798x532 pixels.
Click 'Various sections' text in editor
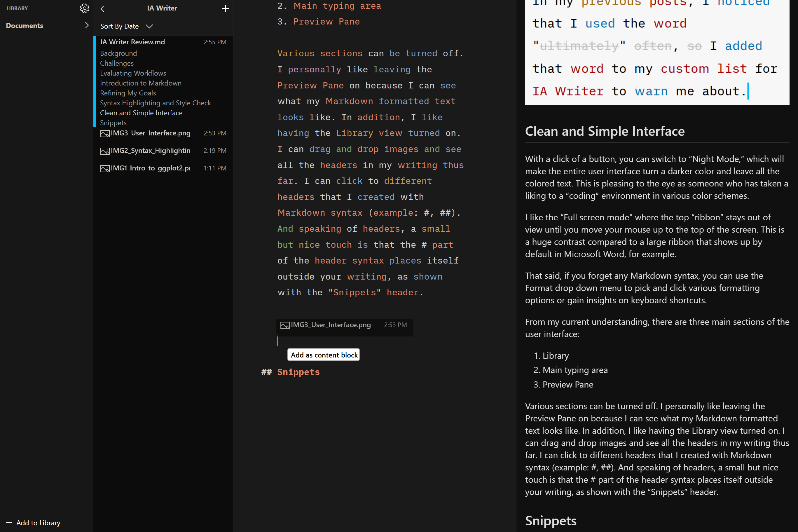coord(320,54)
